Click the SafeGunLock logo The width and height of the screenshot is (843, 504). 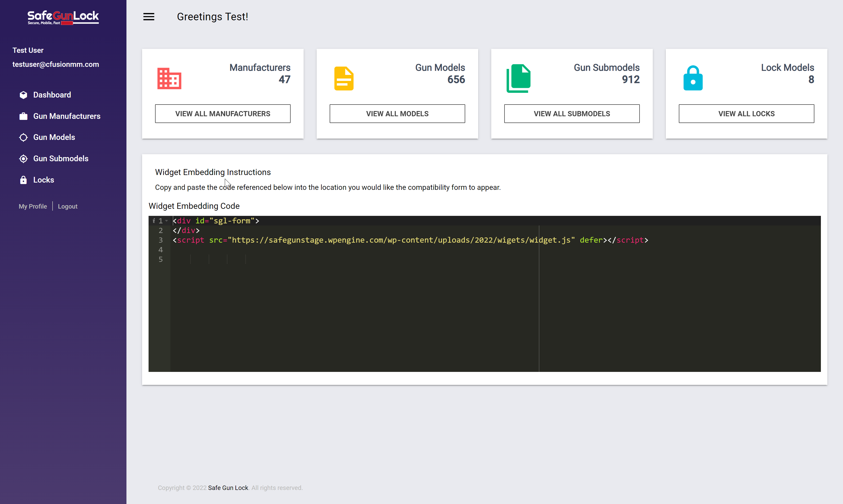pos(63,17)
